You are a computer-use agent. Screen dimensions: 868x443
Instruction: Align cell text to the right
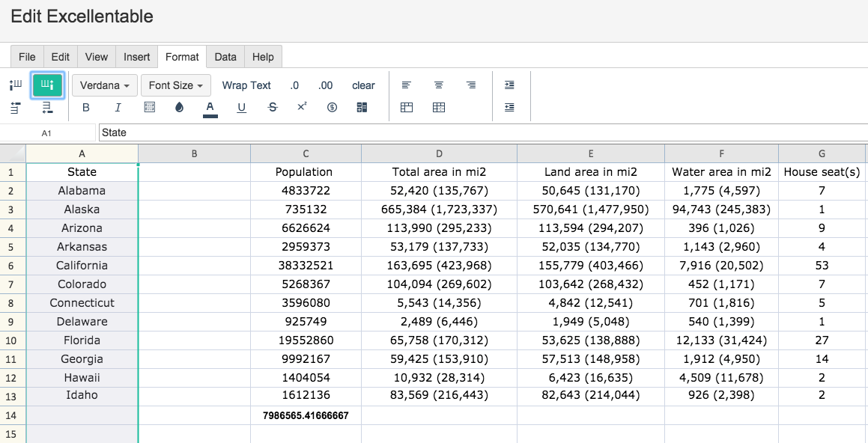click(x=470, y=85)
